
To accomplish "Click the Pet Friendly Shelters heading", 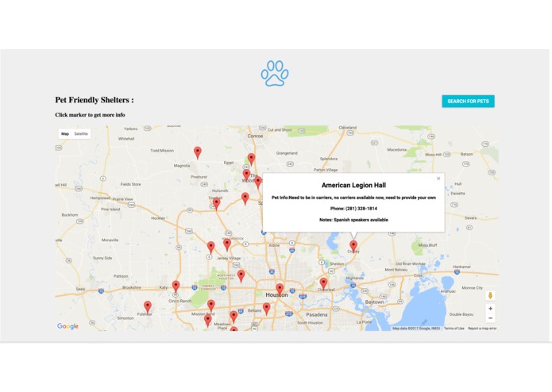I will (x=95, y=100).
